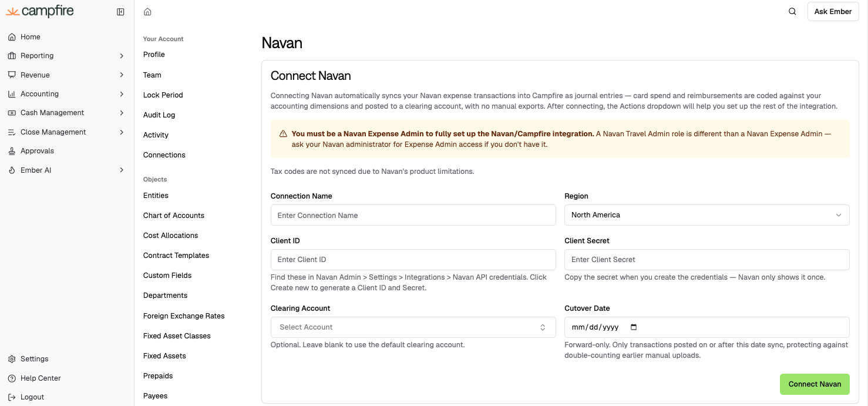Open Cost Allocations

coord(170,236)
